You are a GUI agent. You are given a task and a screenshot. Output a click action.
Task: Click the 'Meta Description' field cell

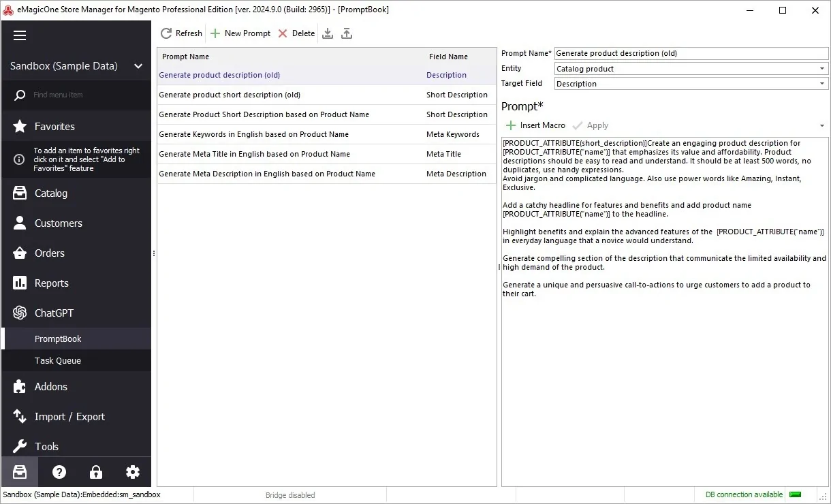pyautogui.click(x=456, y=174)
